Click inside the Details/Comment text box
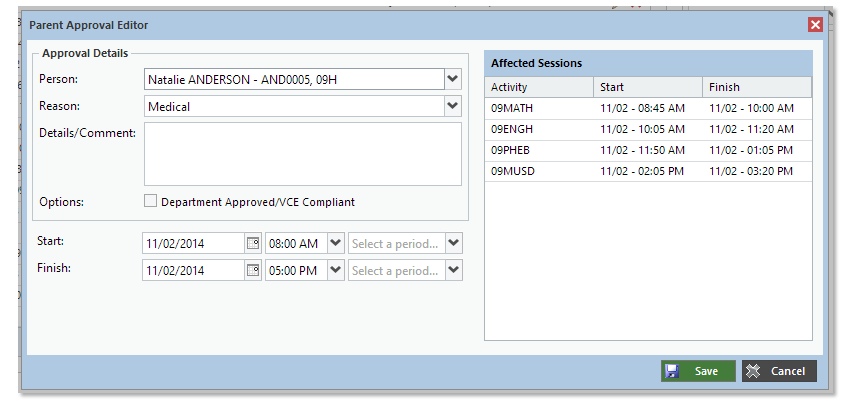The height and width of the screenshot is (402, 859). click(x=302, y=154)
